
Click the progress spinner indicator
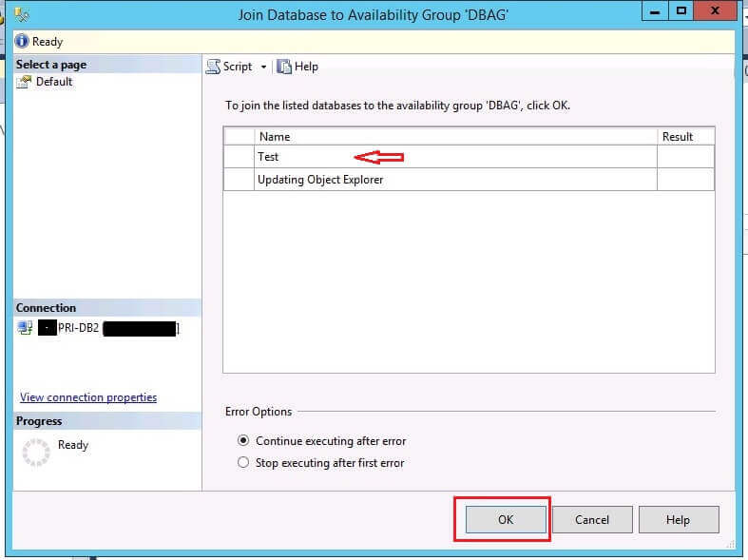coord(36,453)
